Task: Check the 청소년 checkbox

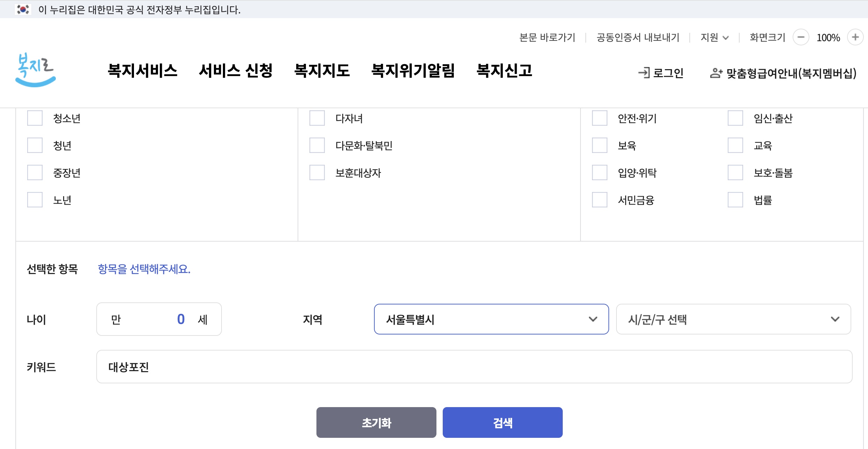Action: [34, 119]
